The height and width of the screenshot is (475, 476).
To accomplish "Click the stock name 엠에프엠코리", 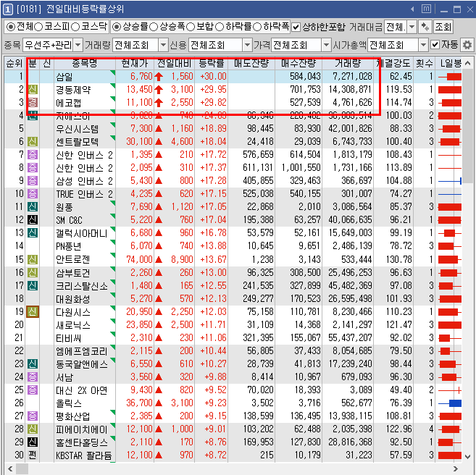I will point(81,351).
